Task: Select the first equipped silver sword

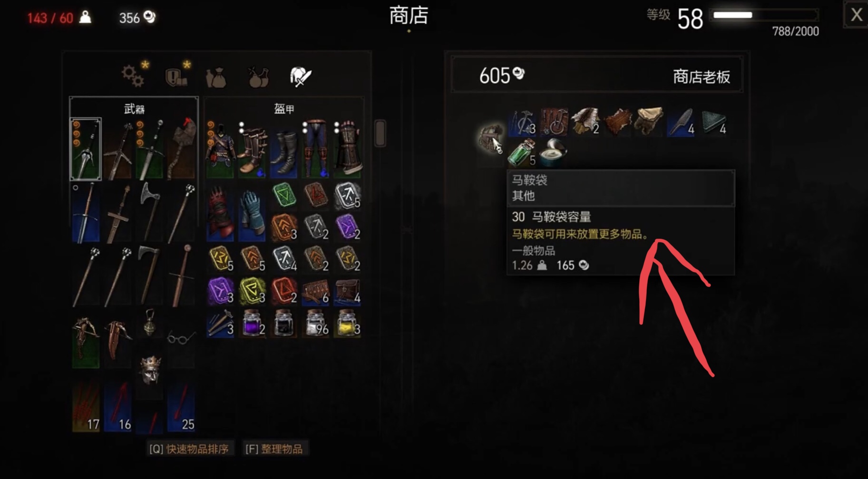Action: 86,149
